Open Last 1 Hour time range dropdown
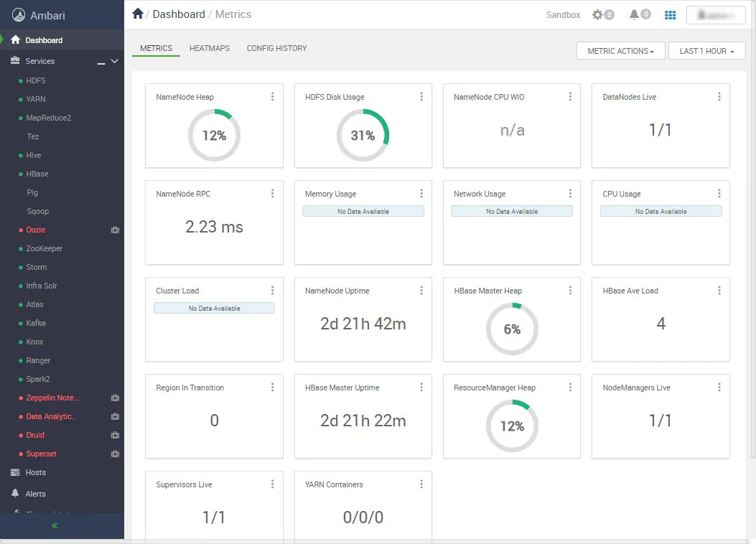756x544 pixels. point(707,50)
